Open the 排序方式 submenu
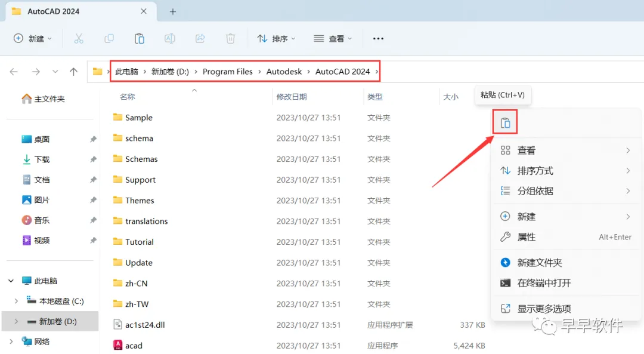The image size is (644, 354). pos(565,171)
